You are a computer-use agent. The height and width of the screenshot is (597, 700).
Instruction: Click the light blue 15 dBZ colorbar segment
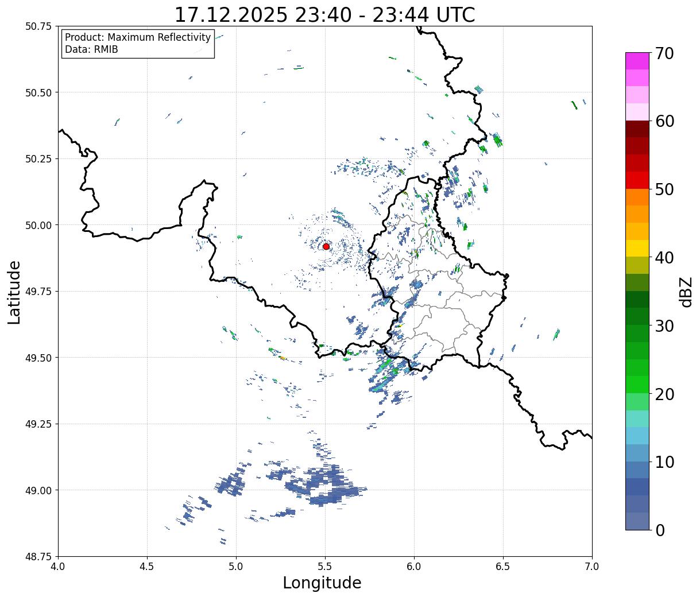[637, 435]
